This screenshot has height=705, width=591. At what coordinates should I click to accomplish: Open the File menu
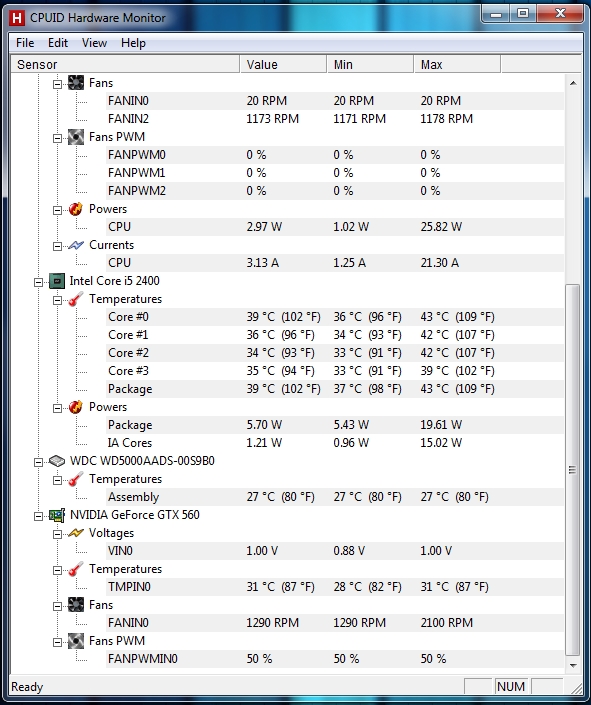(x=25, y=43)
